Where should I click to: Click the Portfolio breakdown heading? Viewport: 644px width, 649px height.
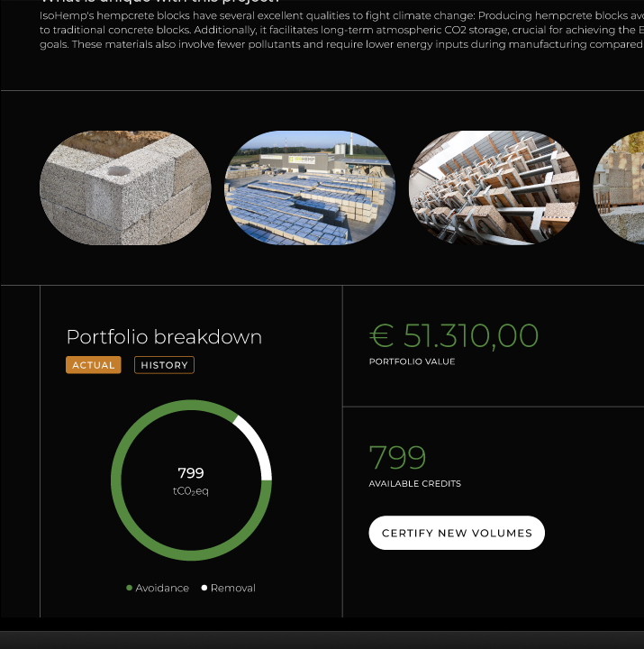164,337
